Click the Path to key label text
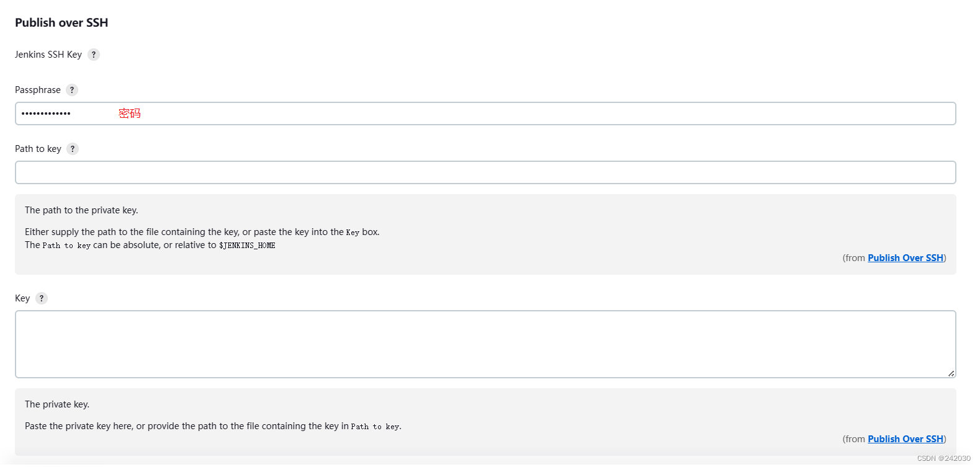 click(x=38, y=149)
